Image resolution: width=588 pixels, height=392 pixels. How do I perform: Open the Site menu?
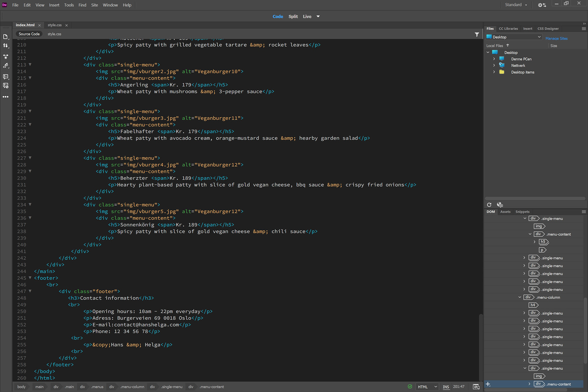95,5
